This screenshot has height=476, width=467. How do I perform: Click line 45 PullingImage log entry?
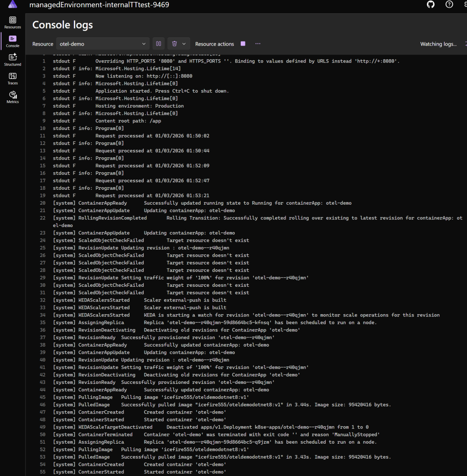(x=151, y=397)
